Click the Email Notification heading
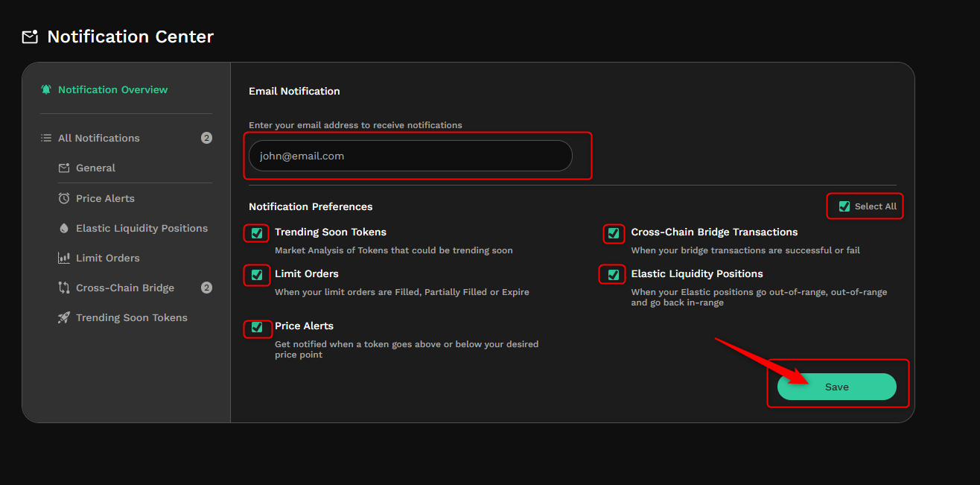This screenshot has width=980, height=485. (x=294, y=91)
